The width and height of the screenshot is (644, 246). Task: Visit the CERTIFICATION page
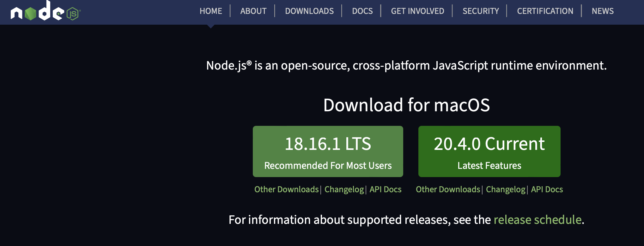tap(545, 11)
